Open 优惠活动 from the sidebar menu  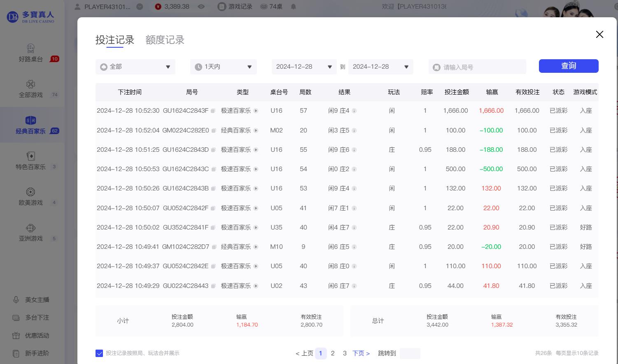(x=31, y=335)
